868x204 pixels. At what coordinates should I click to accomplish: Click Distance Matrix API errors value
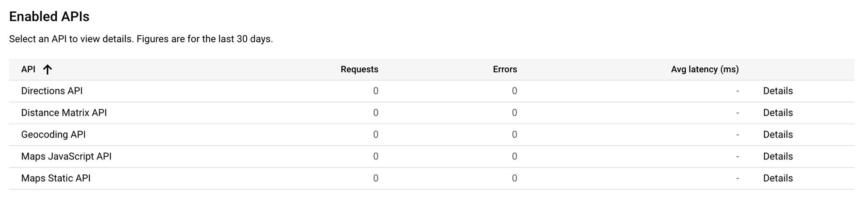(x=514, y=113)
